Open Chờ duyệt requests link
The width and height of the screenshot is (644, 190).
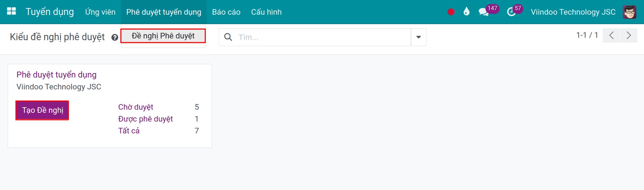(136, 107)
